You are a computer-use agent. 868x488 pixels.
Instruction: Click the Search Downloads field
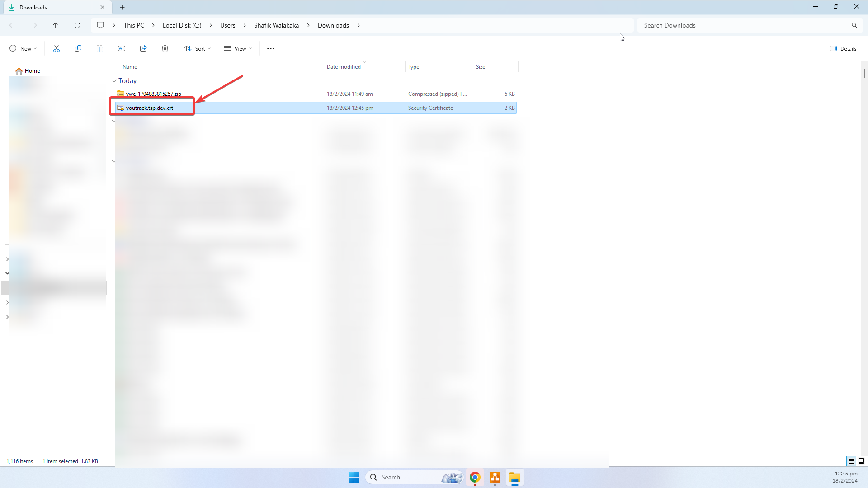(744, 25)
